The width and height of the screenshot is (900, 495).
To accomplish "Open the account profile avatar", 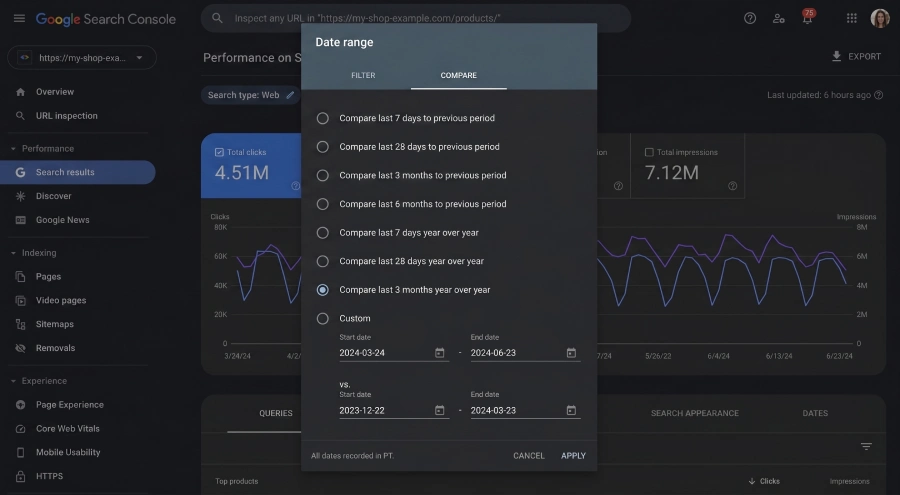I will [x=880, y=18].
